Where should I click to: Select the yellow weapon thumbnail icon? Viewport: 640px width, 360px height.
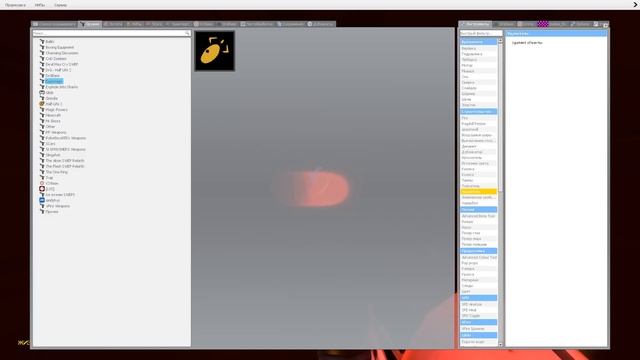(x=215, y=51)
